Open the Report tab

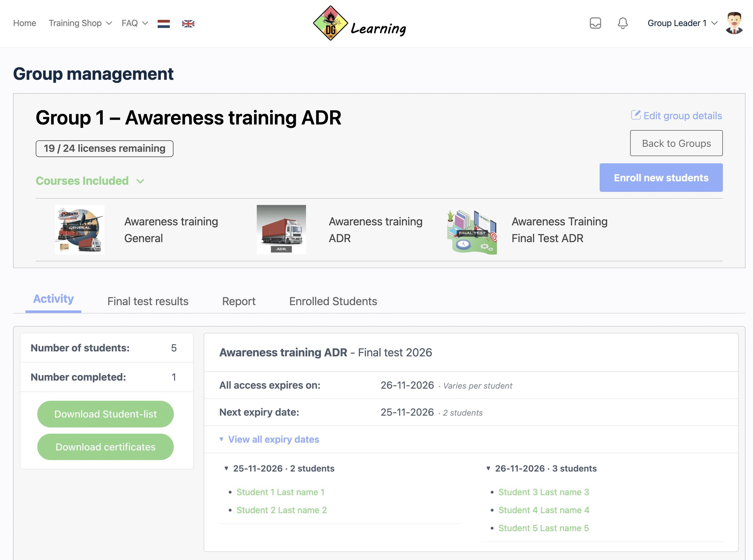(239, 301)
